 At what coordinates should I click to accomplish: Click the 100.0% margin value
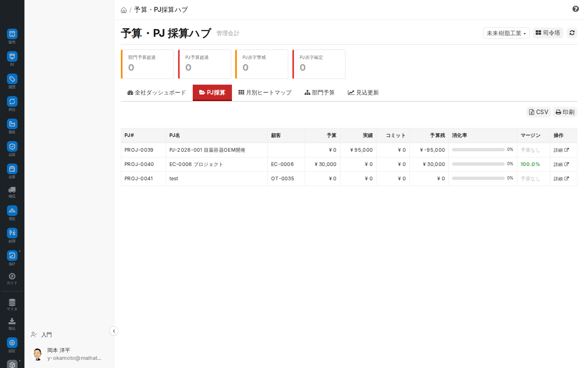(x=530, y=164)
